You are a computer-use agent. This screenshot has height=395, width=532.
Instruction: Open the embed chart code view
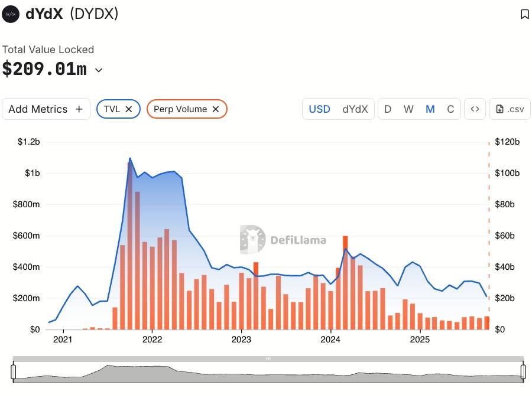[475, 109]
